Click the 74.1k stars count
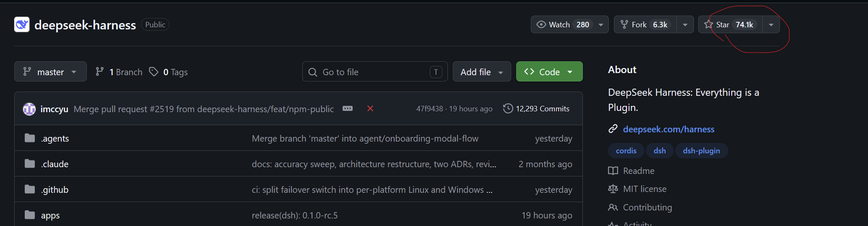Viewport: 868px width, 226px height. tap(744, 24)
